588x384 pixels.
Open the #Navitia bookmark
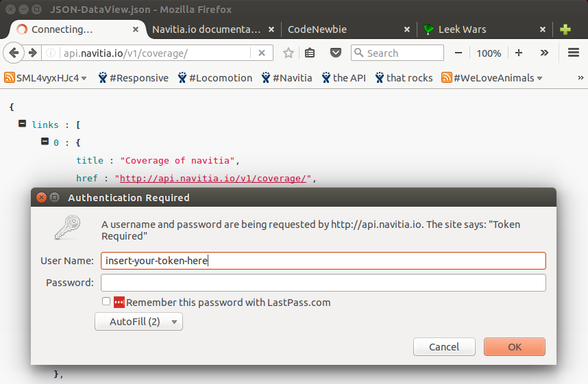coord(286,78)
